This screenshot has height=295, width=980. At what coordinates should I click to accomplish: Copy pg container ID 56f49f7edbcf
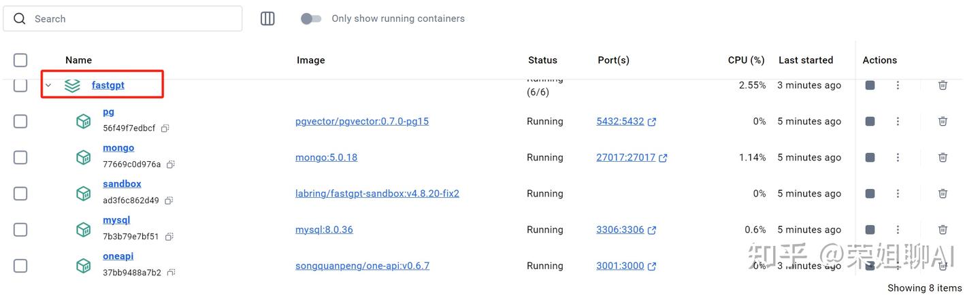(x=165, y=128)
